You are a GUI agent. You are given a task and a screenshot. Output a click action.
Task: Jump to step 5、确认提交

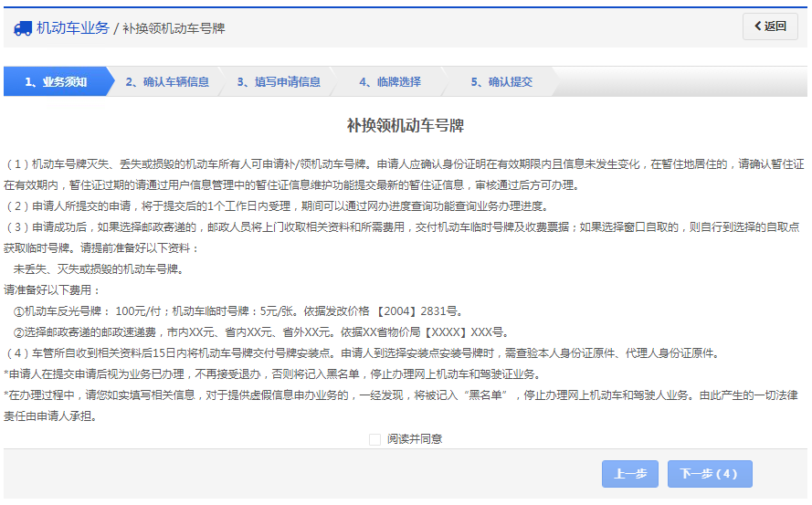[501, 81]
